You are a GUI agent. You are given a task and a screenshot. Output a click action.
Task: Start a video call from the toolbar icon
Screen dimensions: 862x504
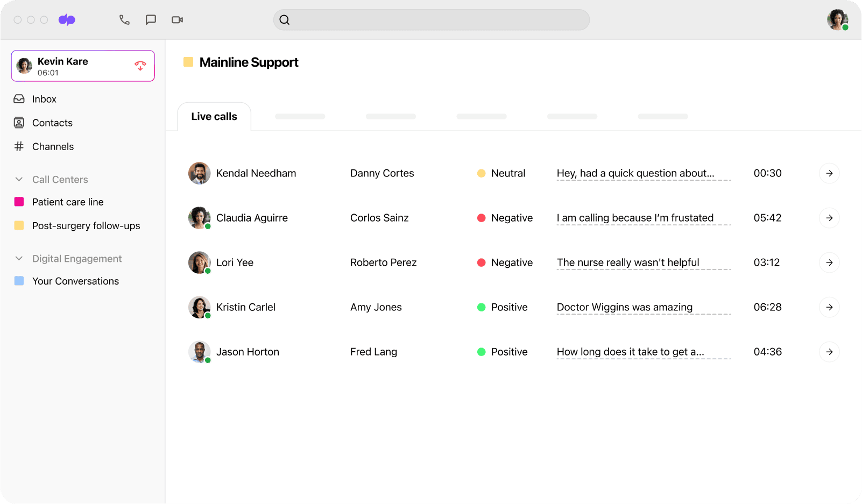tap(177, 19)
